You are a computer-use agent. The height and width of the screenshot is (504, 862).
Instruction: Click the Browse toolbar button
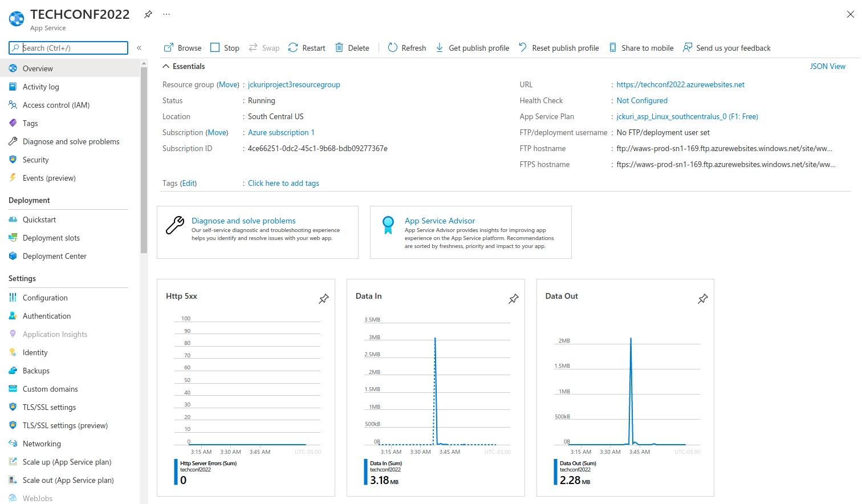point(182,48)
